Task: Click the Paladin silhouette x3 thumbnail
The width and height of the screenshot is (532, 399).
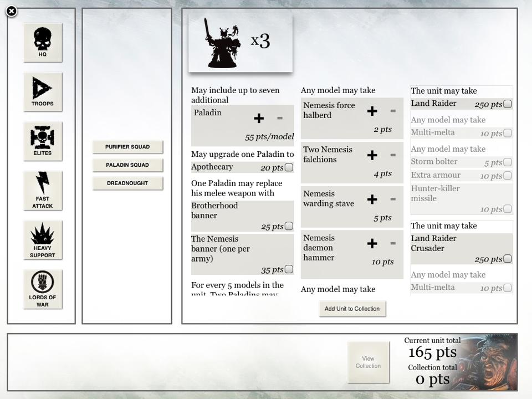Action: tap(241, 43)
